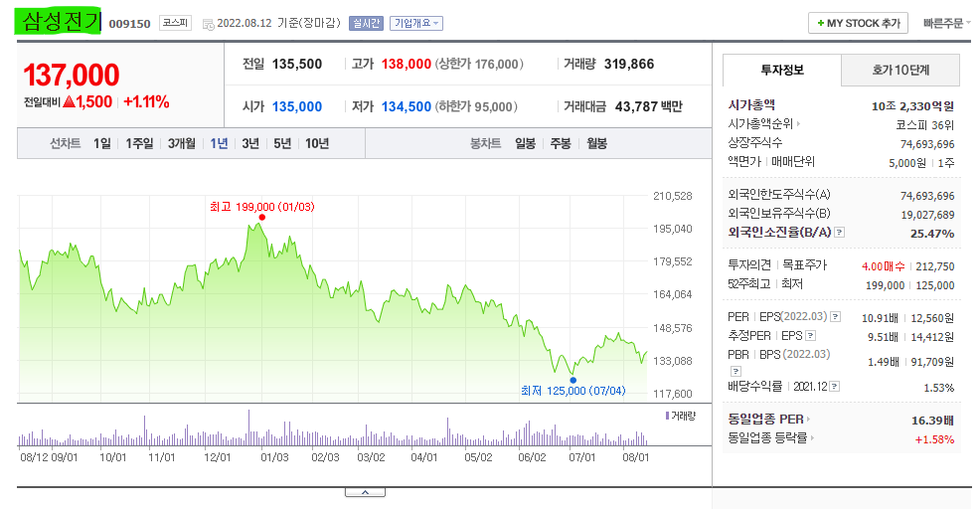The height and width of the screenshot is (509, 980).
Task: Click the stock code 009150
Action: pos(130,24)
